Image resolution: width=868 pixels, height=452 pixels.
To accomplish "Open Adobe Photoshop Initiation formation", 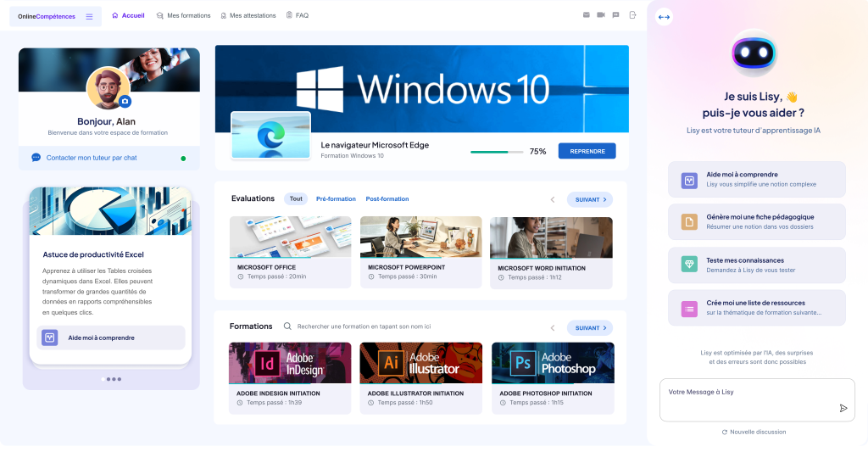I will pyautogui.click(x=553, y=378).
